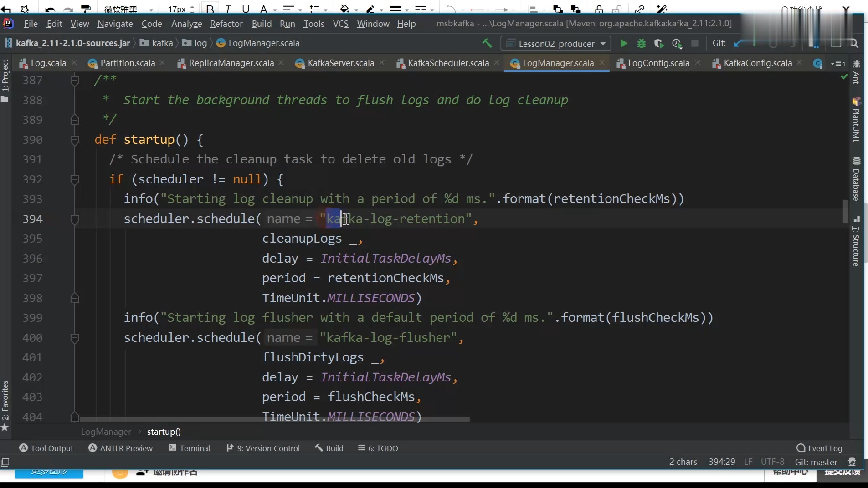Open Search Everywhere magnifier icon
This screenshot has width=868, height=488.
tap(854, 43)
